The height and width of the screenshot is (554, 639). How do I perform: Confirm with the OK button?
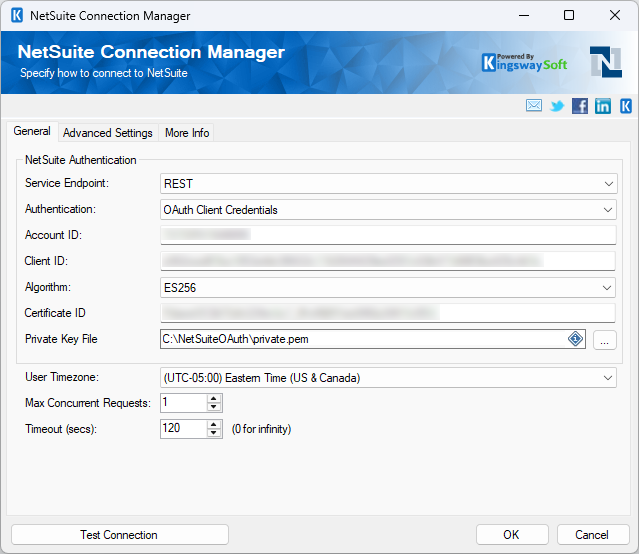512,534
